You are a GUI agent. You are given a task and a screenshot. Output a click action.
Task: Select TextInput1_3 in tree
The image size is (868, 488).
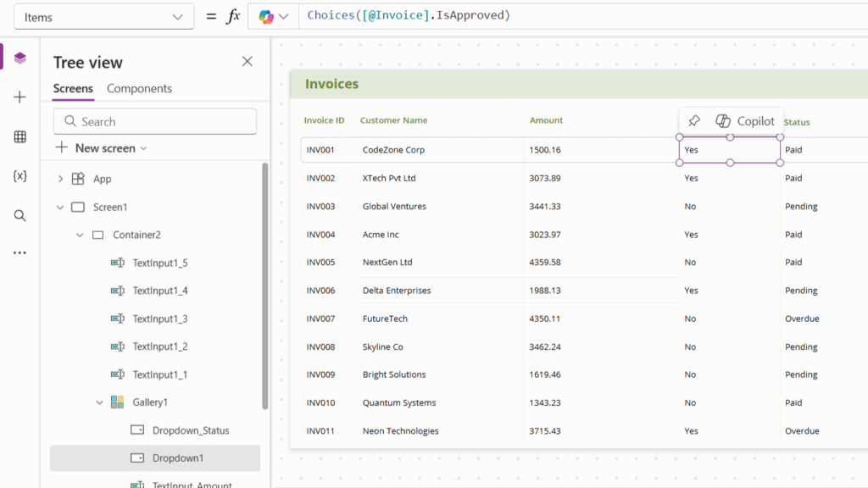160,319
